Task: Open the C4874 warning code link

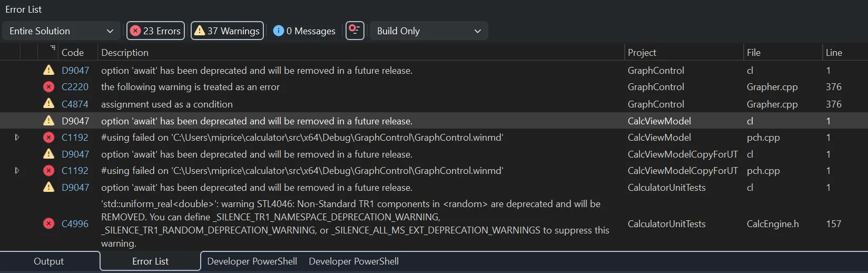Action: (x=75, y=104)
